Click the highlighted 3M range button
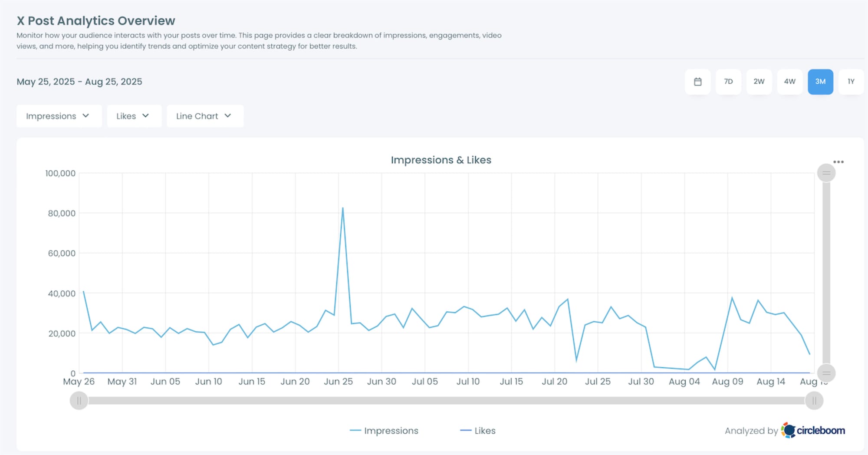Image resolution: width=868 pixels, height=455 pixels. pyautogui.click(x=820, y=82)
